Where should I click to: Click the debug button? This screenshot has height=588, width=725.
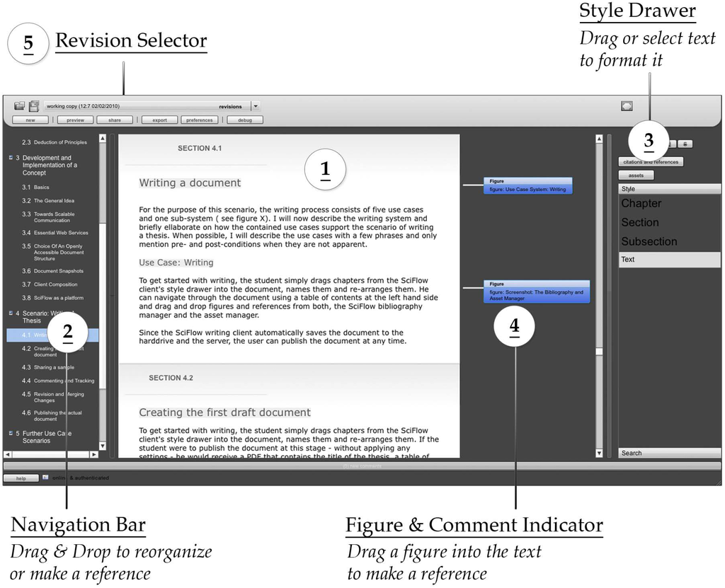[245, 120]
